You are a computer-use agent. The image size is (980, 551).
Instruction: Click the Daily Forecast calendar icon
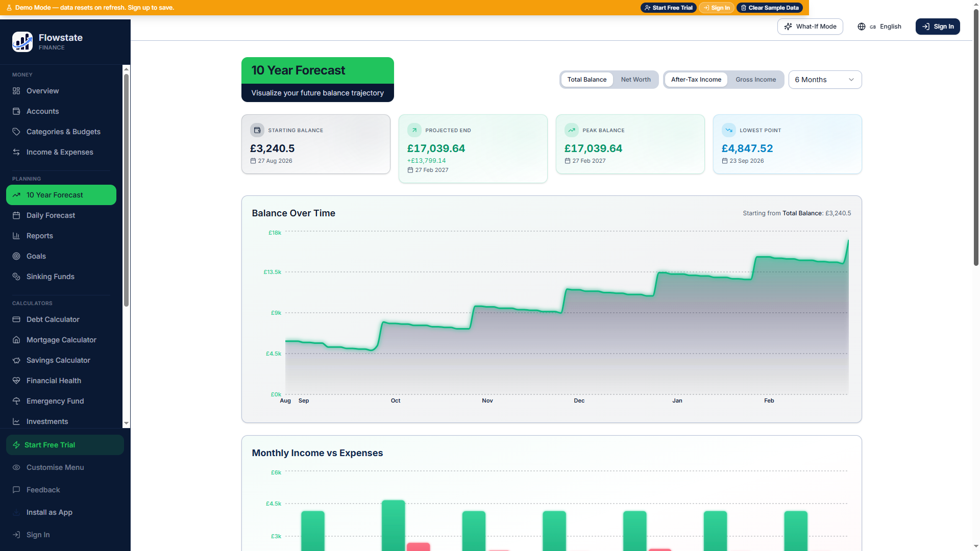coord(16,215)
